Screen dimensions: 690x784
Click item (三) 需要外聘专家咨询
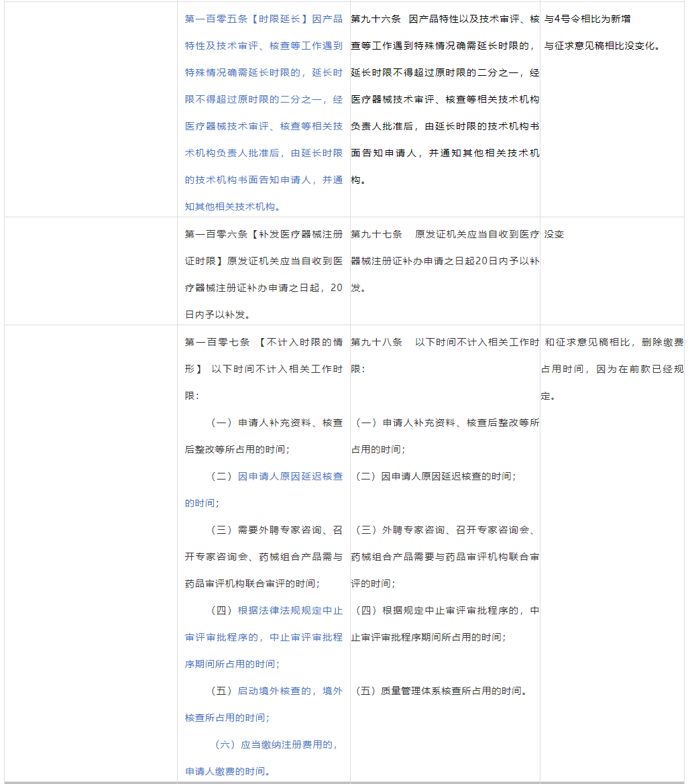276,530
